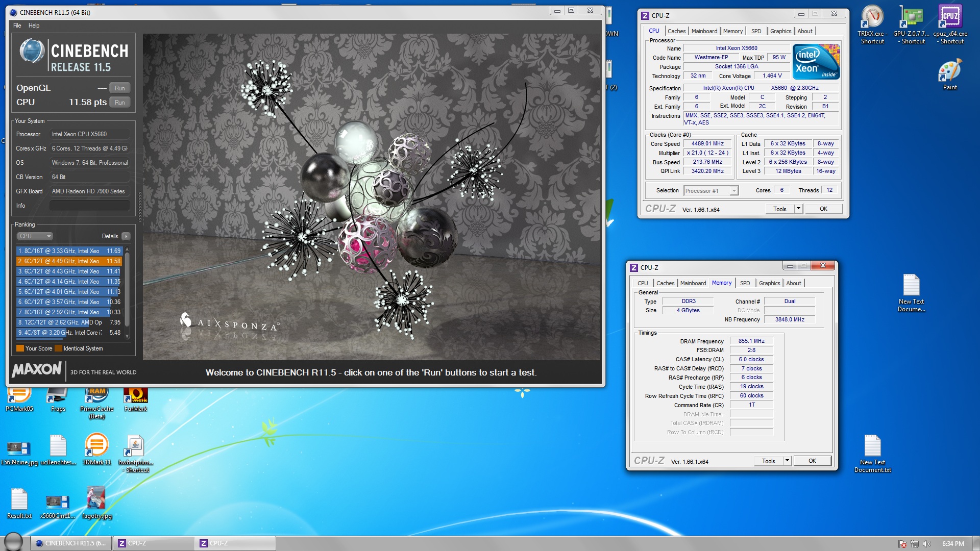Viewport: 980px width, 551px height.
Task: Open hwbotprim... shortcut icon
Action: pos(136,454)
